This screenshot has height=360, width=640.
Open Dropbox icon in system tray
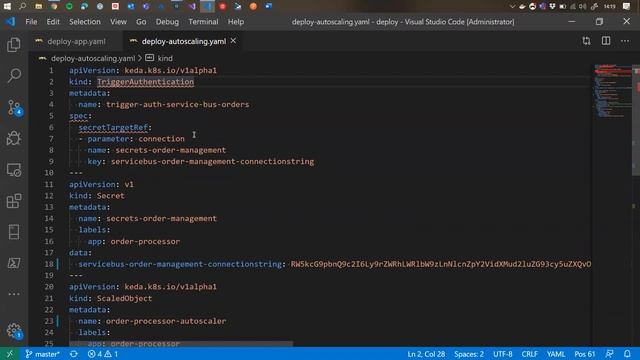[x=552, y=6]
